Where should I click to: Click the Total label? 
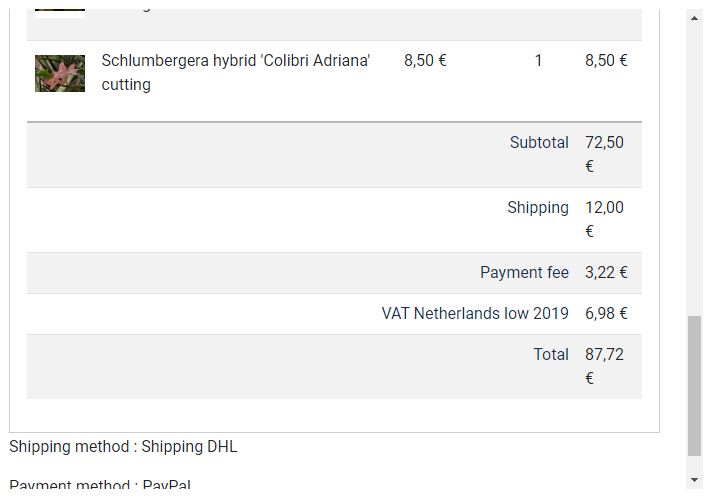tap(551, 355)
